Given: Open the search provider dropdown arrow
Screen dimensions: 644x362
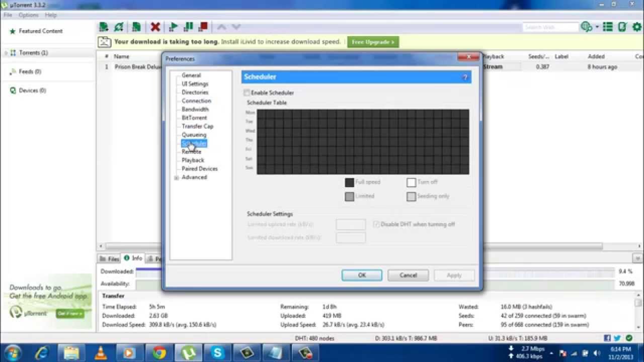Looking at the screenshot, I should (x=597, y=27).
